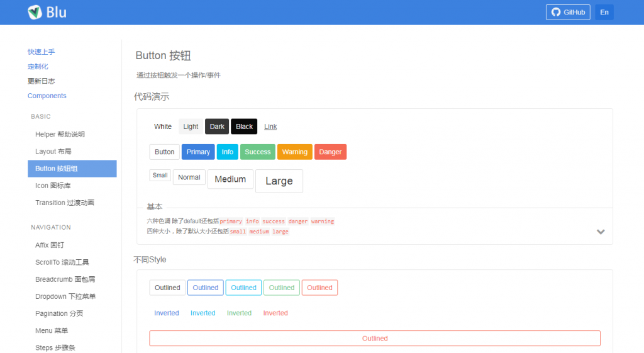Click the Small size button
The image size is (644, 353).
click(x=160, y=175)
